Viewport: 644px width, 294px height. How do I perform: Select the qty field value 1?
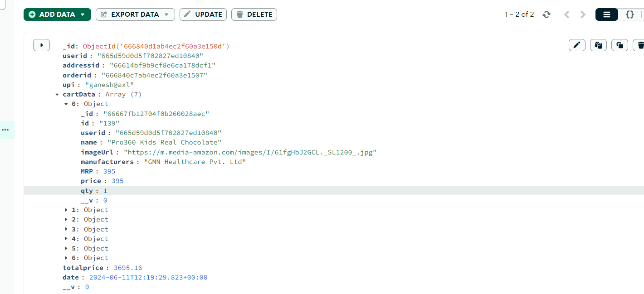click(105, 191)
